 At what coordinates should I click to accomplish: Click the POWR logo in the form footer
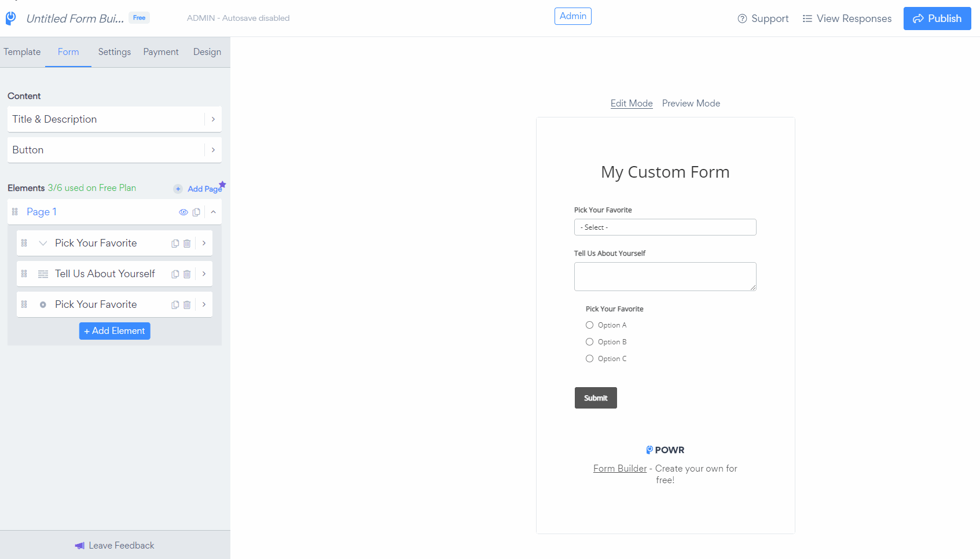coord(665,450)
